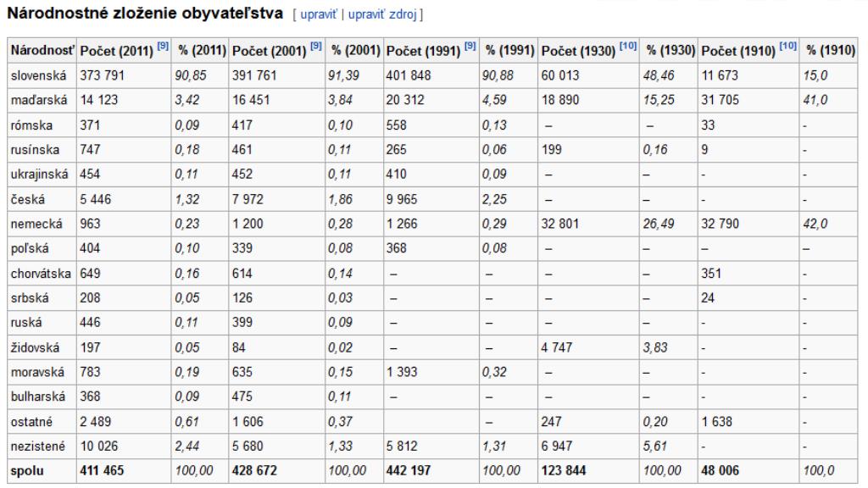Select the 'rusínska' row label
Screen dimensions: 868x488
[x=35, y=150]
